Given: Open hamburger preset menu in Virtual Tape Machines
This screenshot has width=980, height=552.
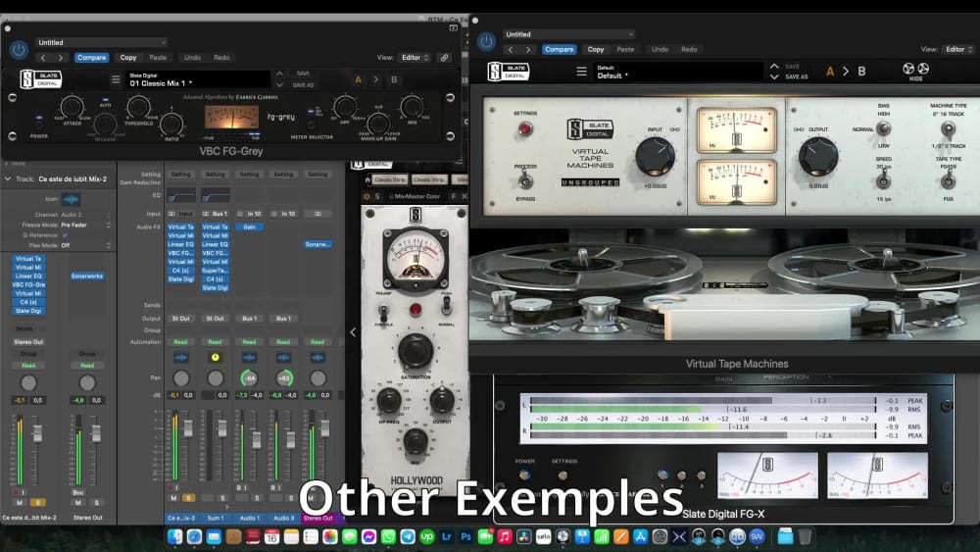Looking at the screenshot, I should coord(581,72).
